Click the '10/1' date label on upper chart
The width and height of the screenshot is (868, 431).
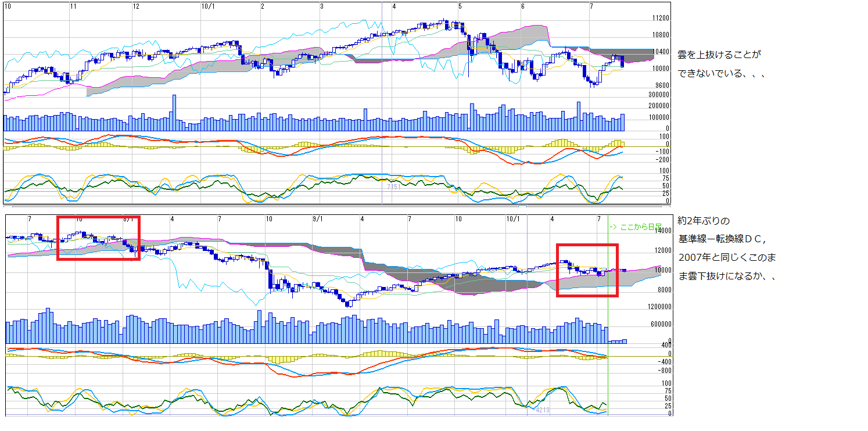[x=208, y=6]
